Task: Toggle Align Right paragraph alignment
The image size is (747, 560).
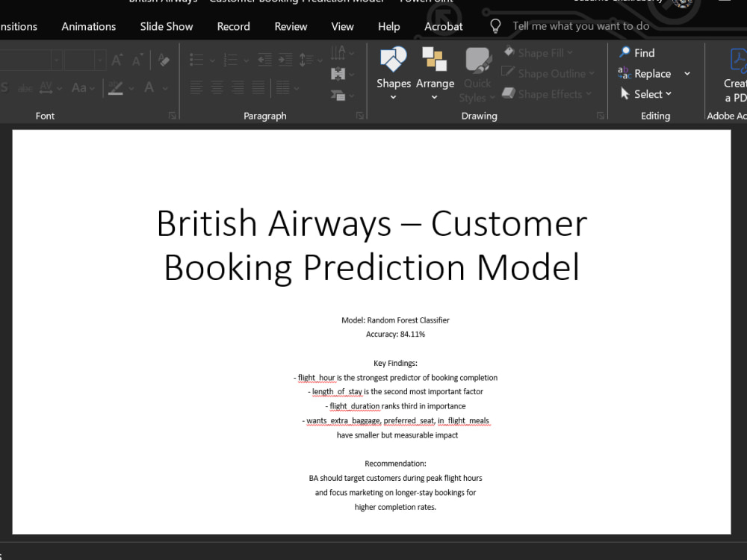Action: click(238, 87)
